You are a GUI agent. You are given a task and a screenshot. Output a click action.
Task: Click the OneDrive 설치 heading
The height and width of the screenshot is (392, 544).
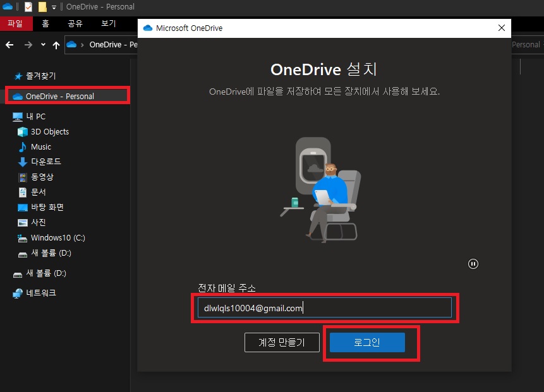point(323,69)
